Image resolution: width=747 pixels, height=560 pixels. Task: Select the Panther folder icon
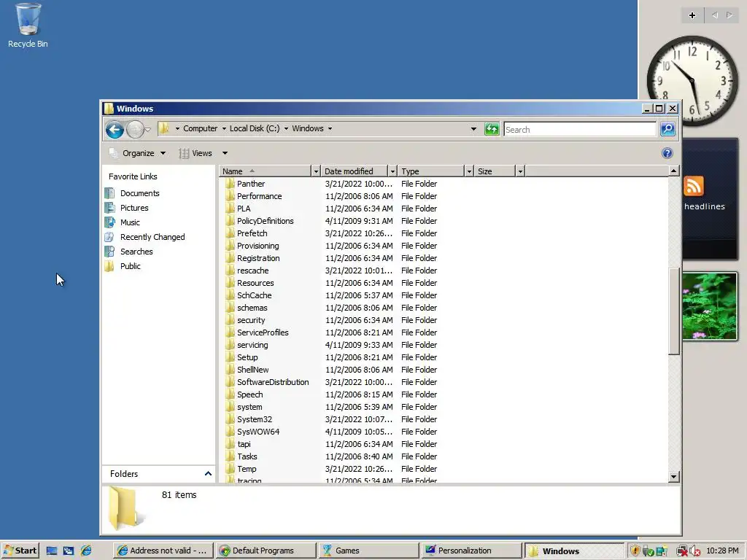click(230, 183)
